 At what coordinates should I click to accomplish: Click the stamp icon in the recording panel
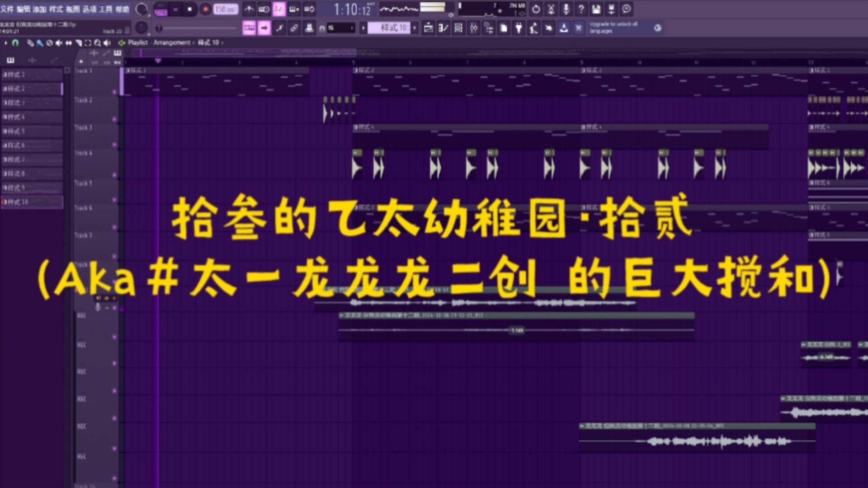(x=309, y=28)
